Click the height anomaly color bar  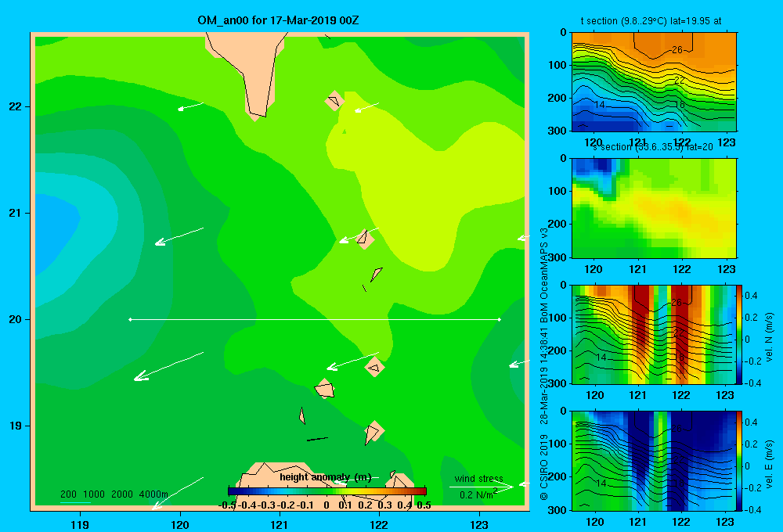(327, 491)
